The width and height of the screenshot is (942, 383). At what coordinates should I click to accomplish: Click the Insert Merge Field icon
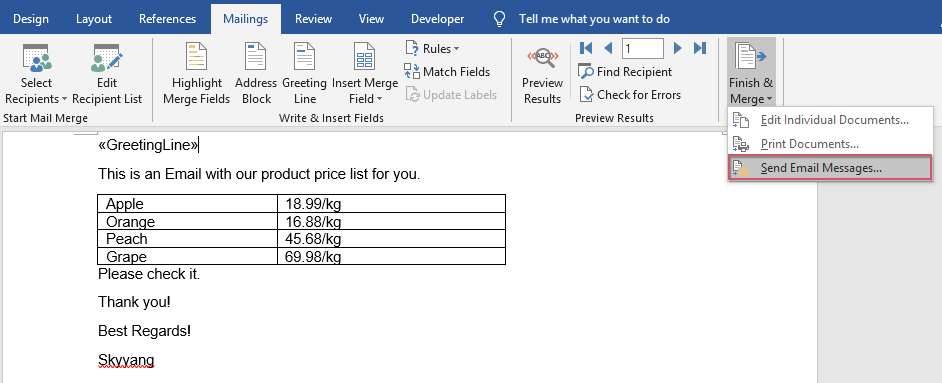[365, 57]
